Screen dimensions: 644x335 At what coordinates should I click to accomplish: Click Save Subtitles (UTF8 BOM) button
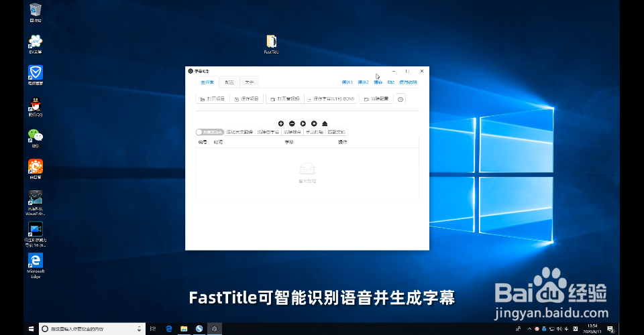click(x=331, y=98)
